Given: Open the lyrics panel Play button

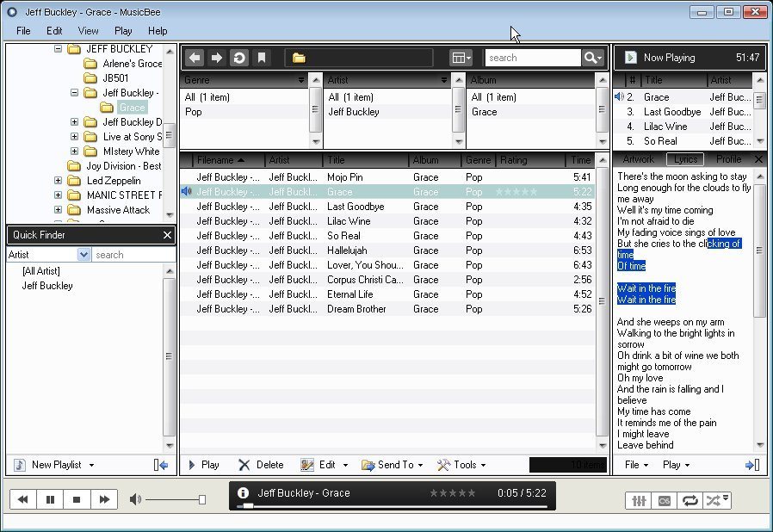Looking at the screenshot, I should pos(676,465).
